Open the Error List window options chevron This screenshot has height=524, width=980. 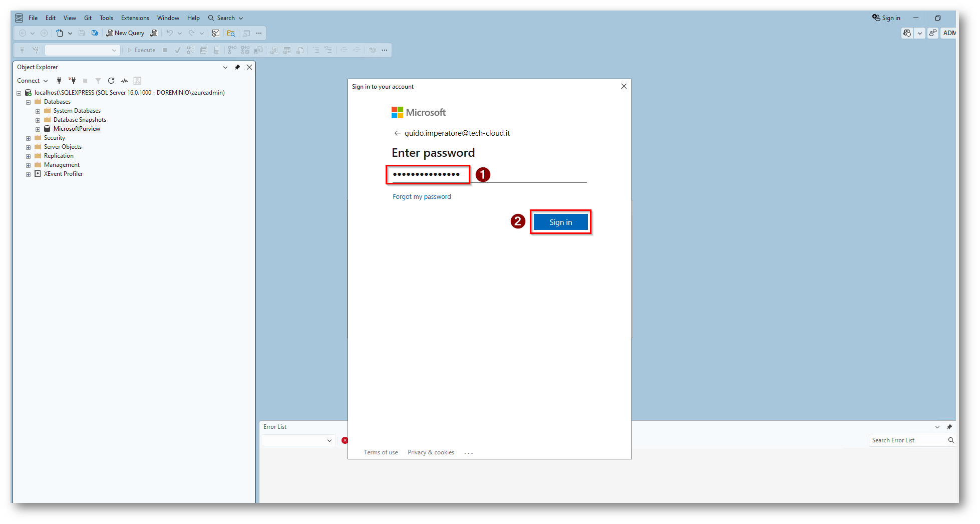point(937,427)
